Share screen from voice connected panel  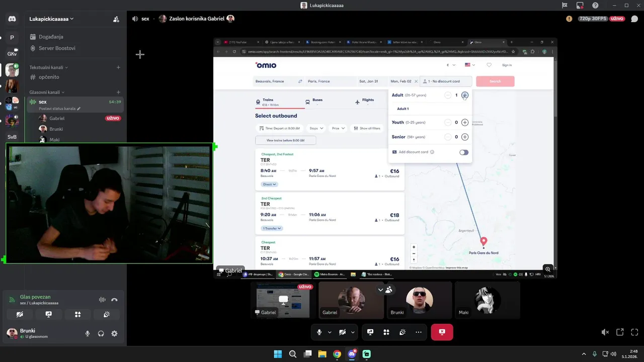(48, 314)
